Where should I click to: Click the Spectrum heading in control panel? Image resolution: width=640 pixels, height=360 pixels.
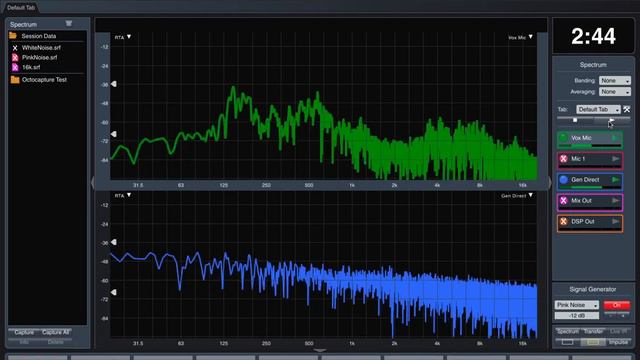[593, 65]
